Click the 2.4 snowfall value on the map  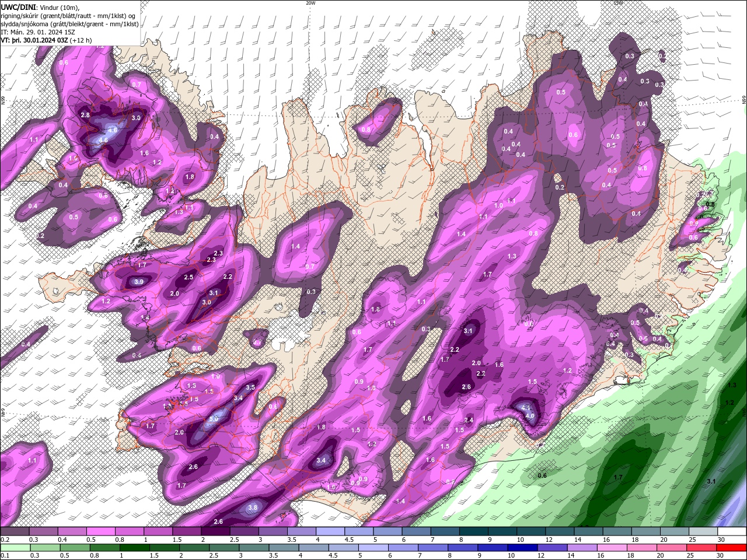tap(469, 420)
